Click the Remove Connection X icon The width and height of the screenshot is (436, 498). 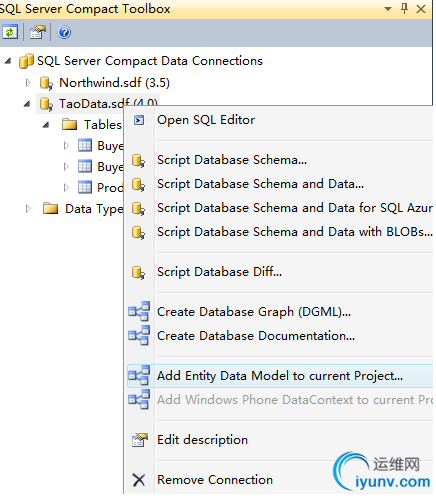139,480
